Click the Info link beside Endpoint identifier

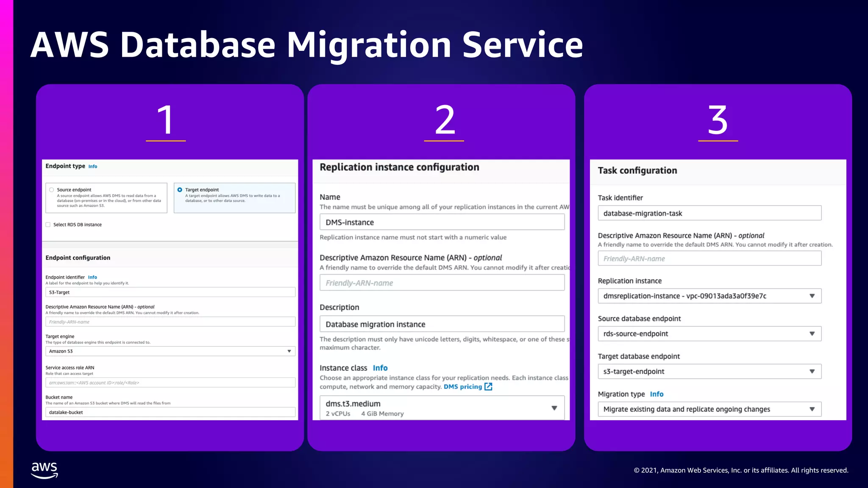click(x=92, y=277)
